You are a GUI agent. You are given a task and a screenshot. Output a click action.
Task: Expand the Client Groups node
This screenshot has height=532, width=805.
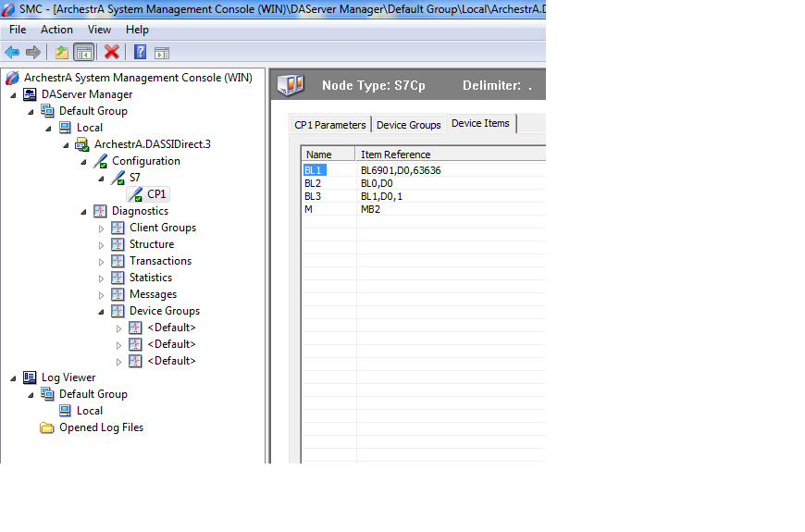coord(102,228)
